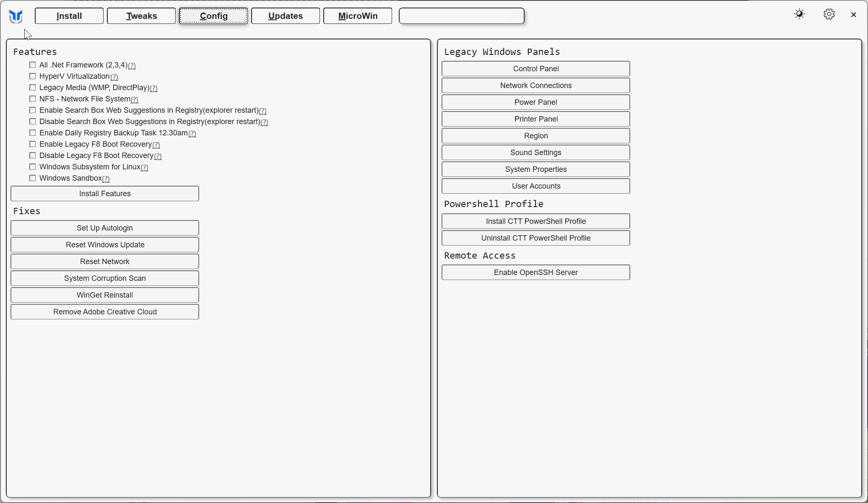
Task: Click help (?) next to HyperV Virtualization
Action: point(114,77)
